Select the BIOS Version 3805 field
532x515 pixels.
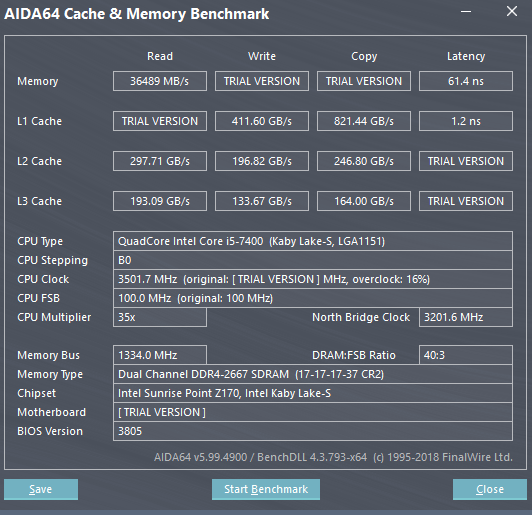313,431
